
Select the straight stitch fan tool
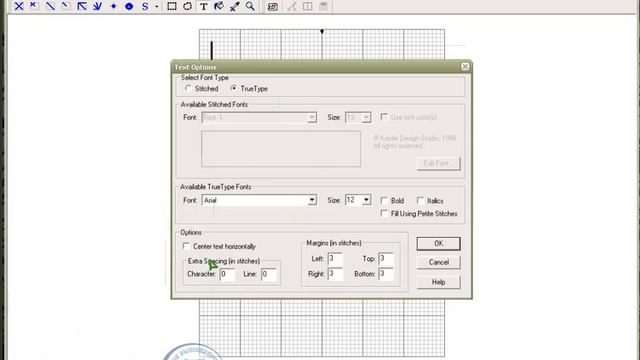click(98, 6)
